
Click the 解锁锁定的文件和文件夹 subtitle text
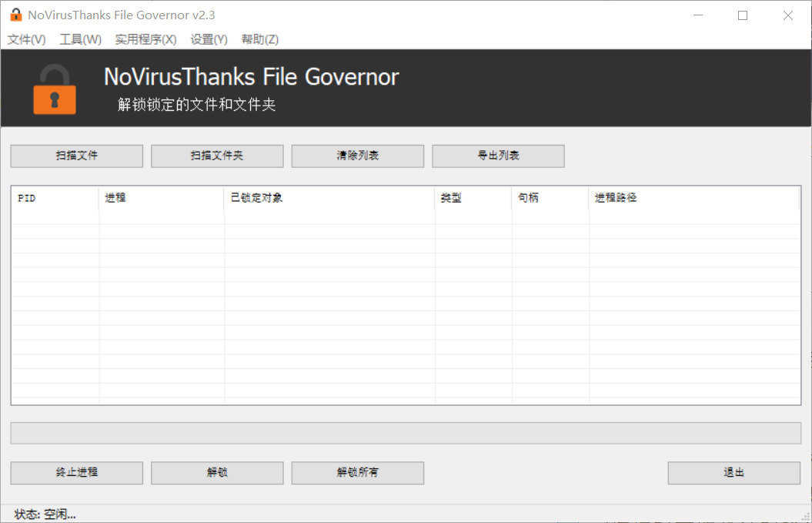pyautogui.click(x=196, y=105)
